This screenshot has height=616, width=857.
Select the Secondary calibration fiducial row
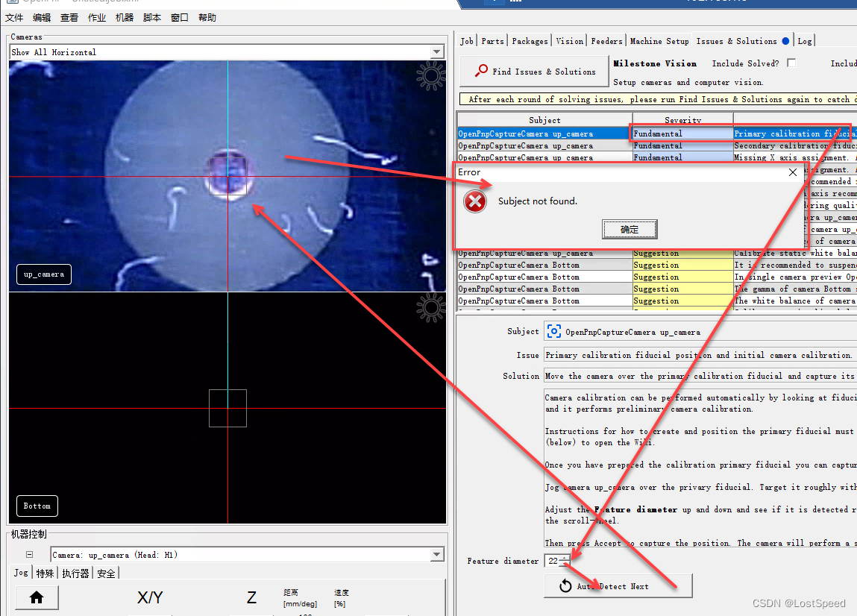[x=657, y=145]
